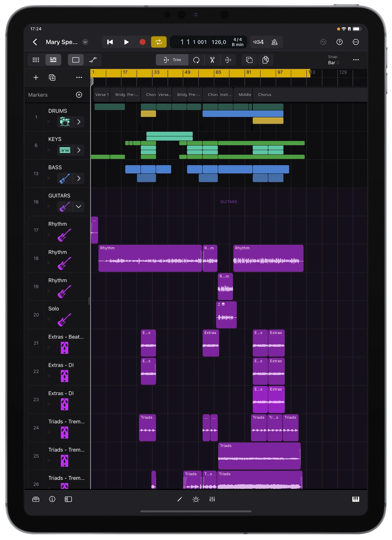Tap the pedal icon on track 22
The height and width of the screenshot is (540, 392).
tap(64, 376)
